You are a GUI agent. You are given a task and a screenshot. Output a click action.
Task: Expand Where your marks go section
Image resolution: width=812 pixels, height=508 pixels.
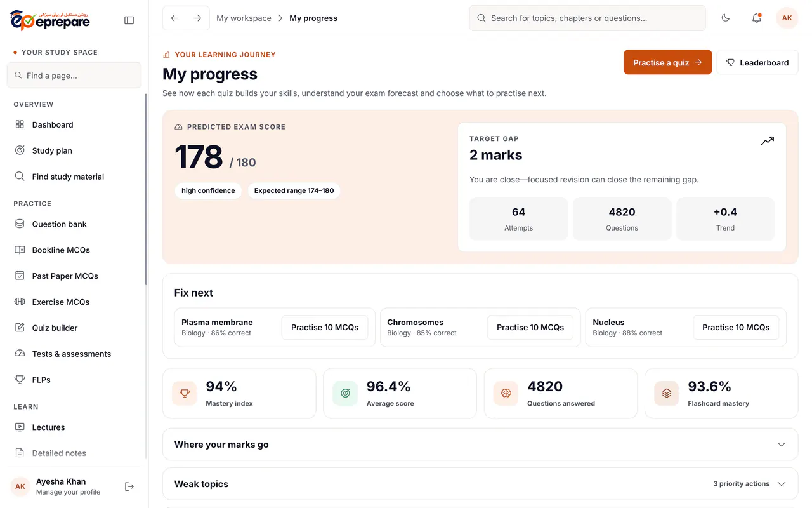[x=480, y=444]
